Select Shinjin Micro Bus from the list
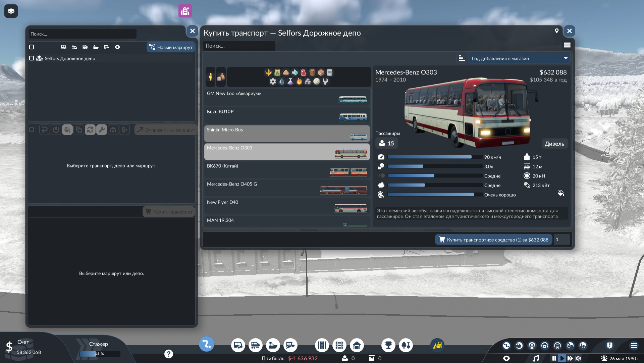The height and width of the screenshot is (363, 644). (287, 134)
